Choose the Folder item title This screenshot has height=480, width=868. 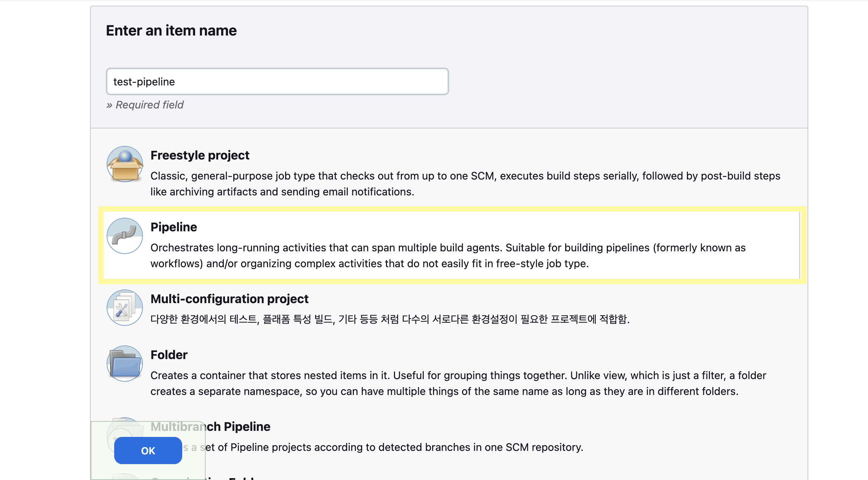(169, 355)
